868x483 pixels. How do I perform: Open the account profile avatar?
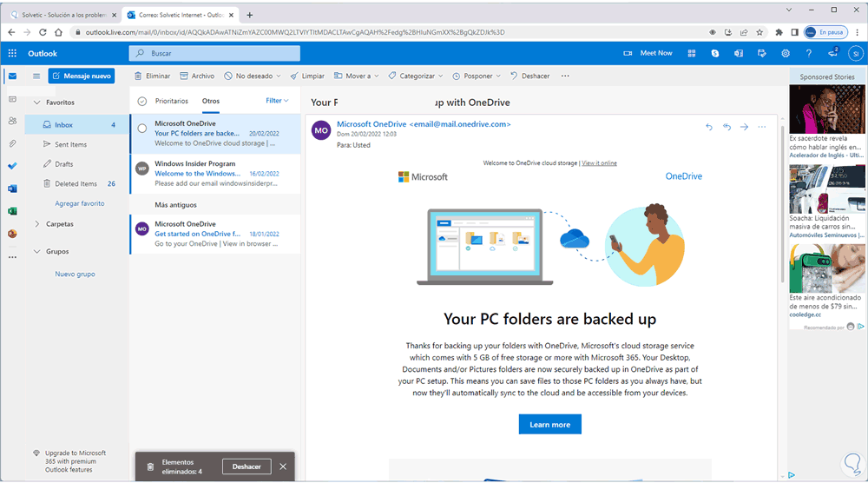click(x=856, y=54)
